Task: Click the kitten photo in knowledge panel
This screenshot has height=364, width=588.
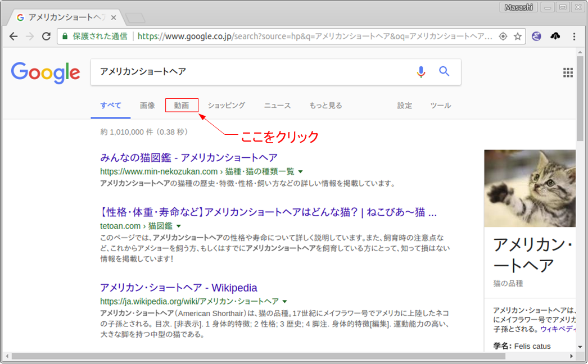Action: (530, 188)
